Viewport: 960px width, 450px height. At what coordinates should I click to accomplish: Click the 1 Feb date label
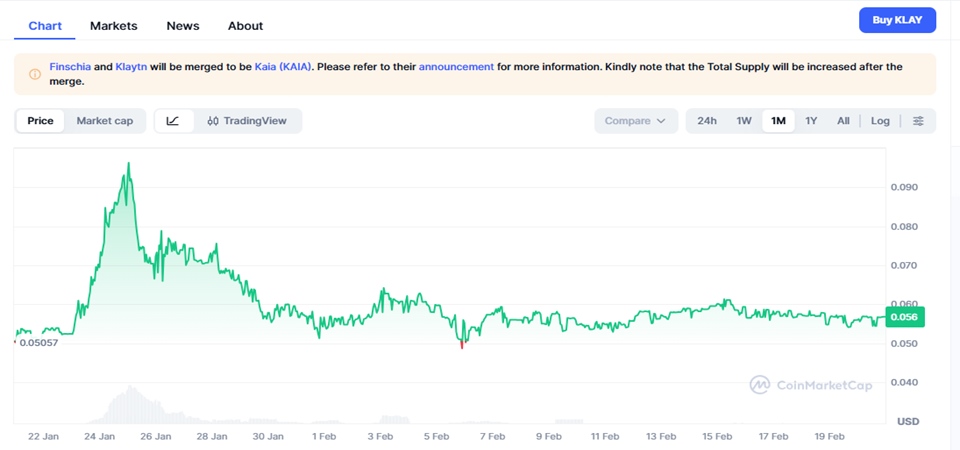click(x=324, y=437)
